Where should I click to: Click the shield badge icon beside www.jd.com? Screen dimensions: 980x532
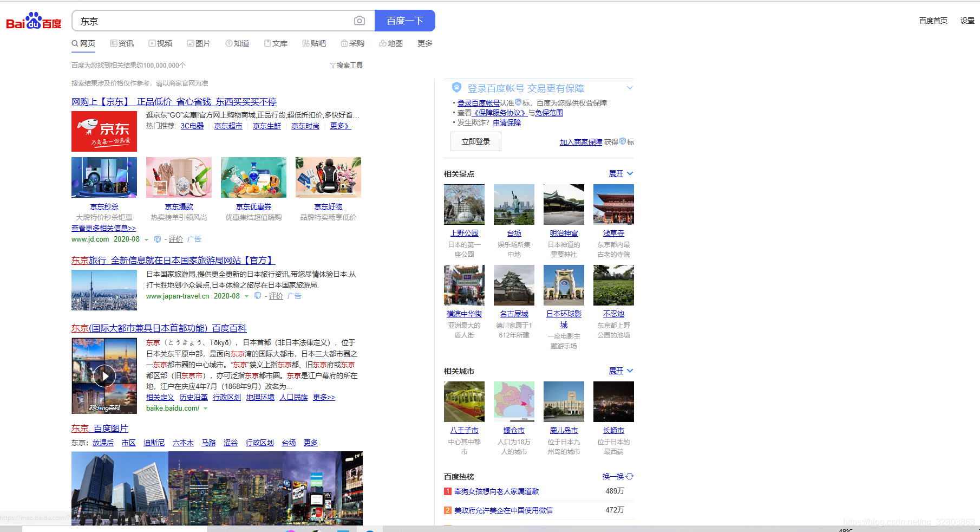point(158,239)
